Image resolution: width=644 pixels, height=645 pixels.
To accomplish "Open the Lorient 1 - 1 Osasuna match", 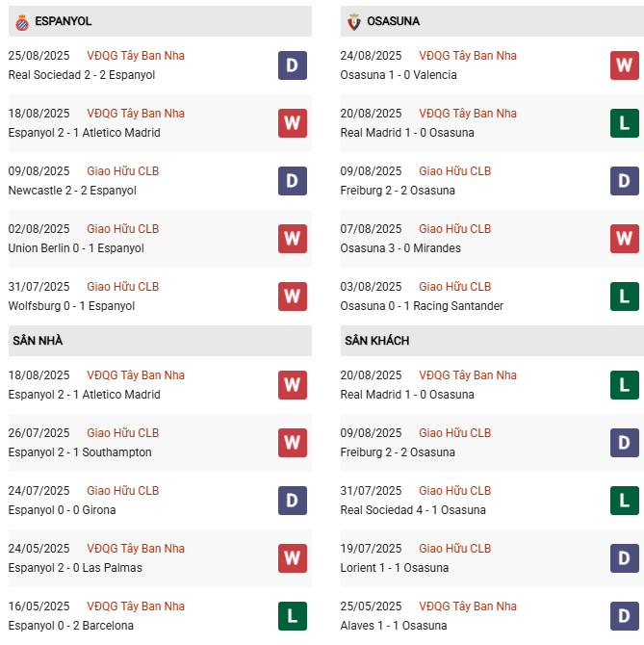I will click(x=395, y=568).
